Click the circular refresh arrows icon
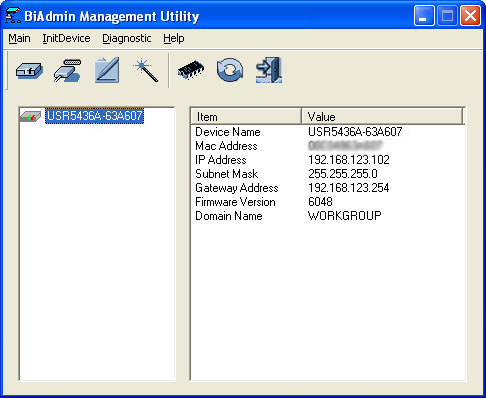The image size is (486, 398). coord(230,70)
